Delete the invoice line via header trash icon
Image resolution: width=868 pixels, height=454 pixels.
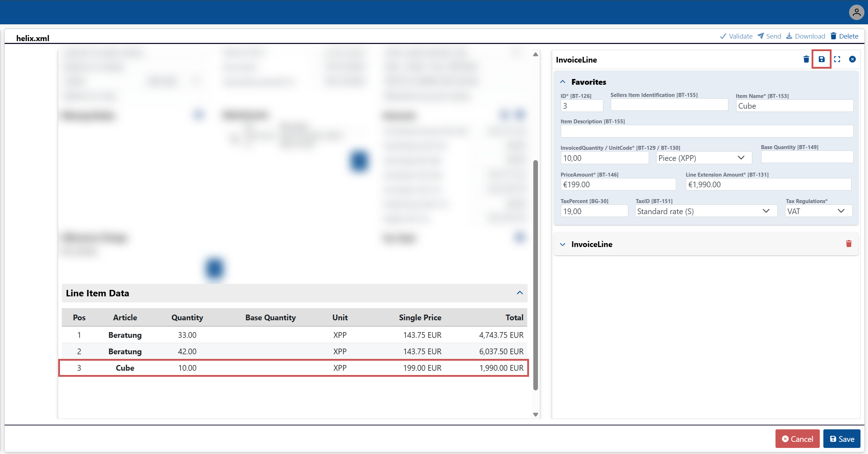click(806, 59)
